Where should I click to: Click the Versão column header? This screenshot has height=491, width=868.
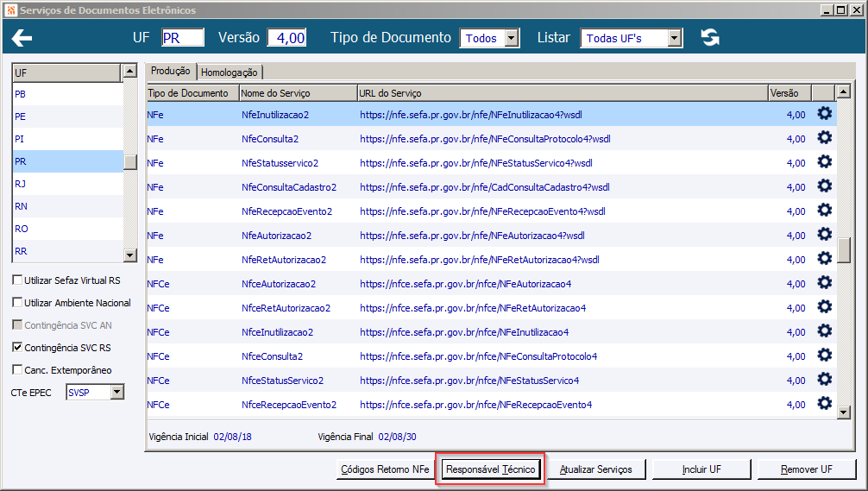(x=790, y=93)
